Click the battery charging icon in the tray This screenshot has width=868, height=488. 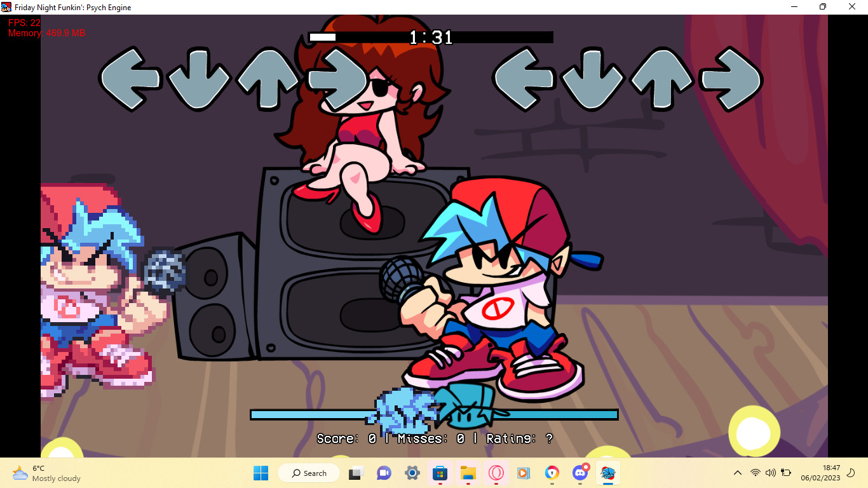[786, 473]
